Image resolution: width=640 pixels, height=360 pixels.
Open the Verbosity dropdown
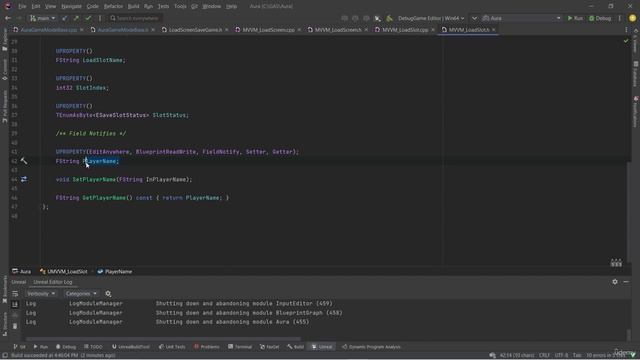[41, 293]
